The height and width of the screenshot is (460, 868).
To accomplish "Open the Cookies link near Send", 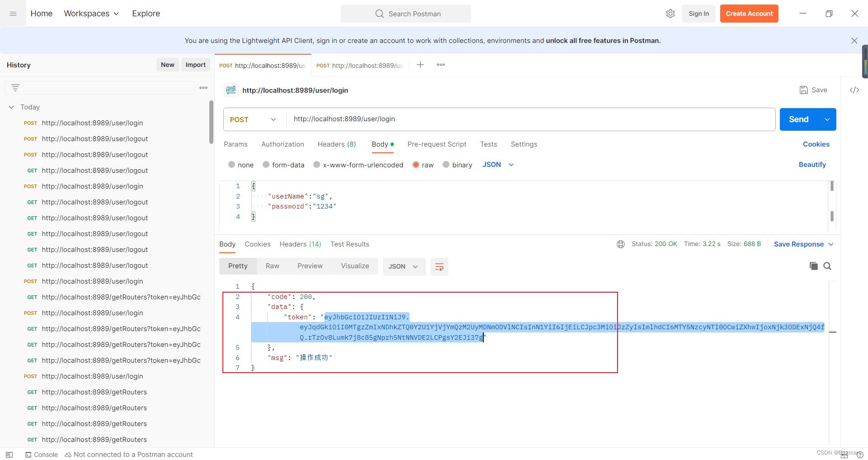I will (x=816, y=144).
